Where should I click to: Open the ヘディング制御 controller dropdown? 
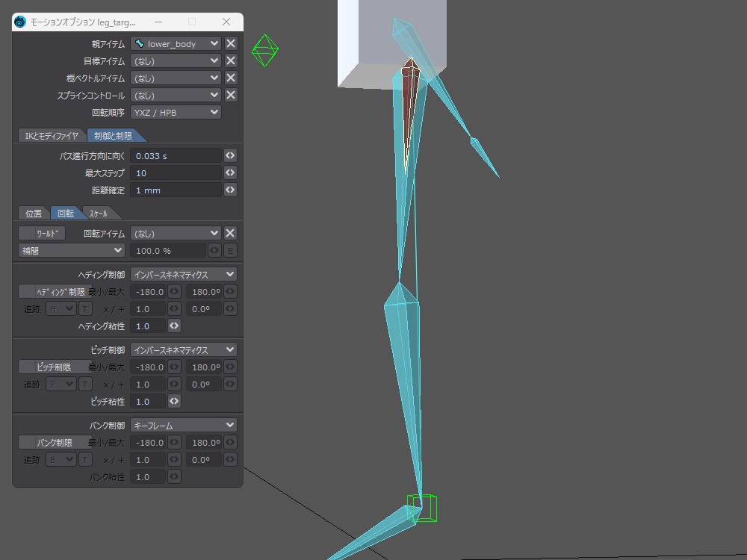(x=183, y=274)
